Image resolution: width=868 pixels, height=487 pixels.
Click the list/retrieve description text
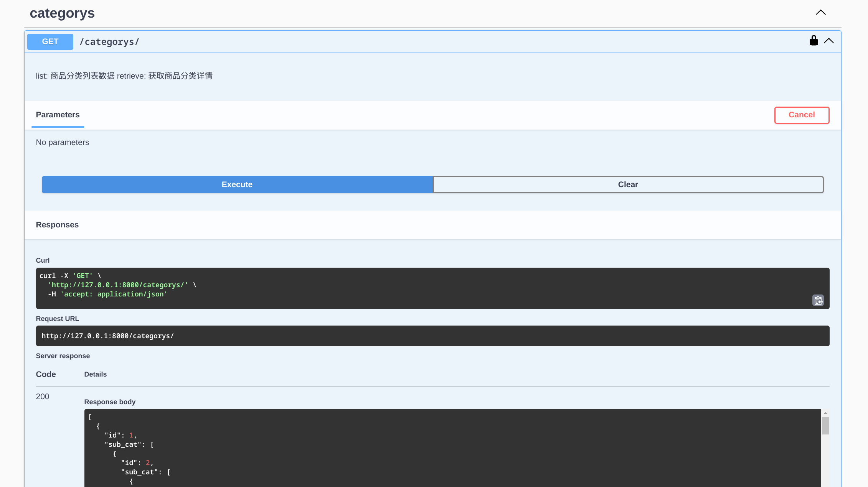[x=124, y=76]
